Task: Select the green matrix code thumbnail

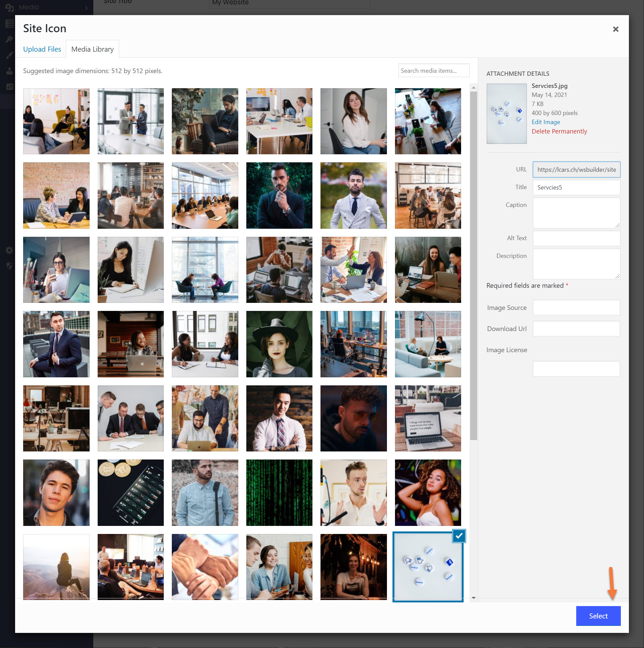Action: (279, 492)
